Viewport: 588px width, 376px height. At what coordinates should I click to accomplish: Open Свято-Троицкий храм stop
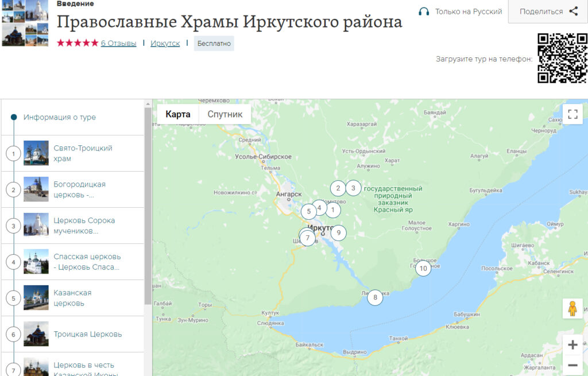tap(83, 153)
